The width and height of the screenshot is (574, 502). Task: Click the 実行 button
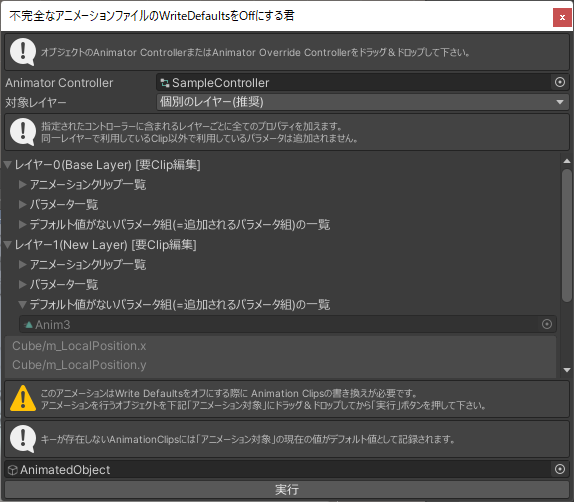pyautogui.click(x=287, y=489)
